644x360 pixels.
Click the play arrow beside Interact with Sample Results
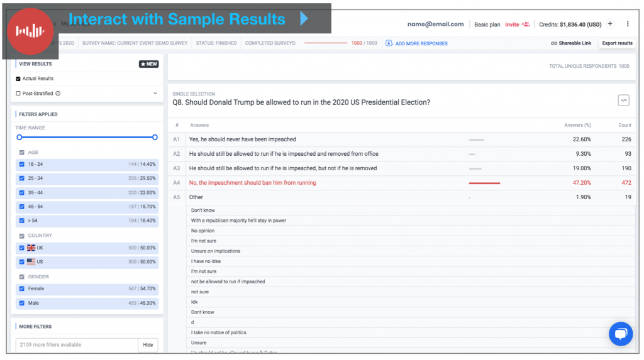click(x=304, y=18)
